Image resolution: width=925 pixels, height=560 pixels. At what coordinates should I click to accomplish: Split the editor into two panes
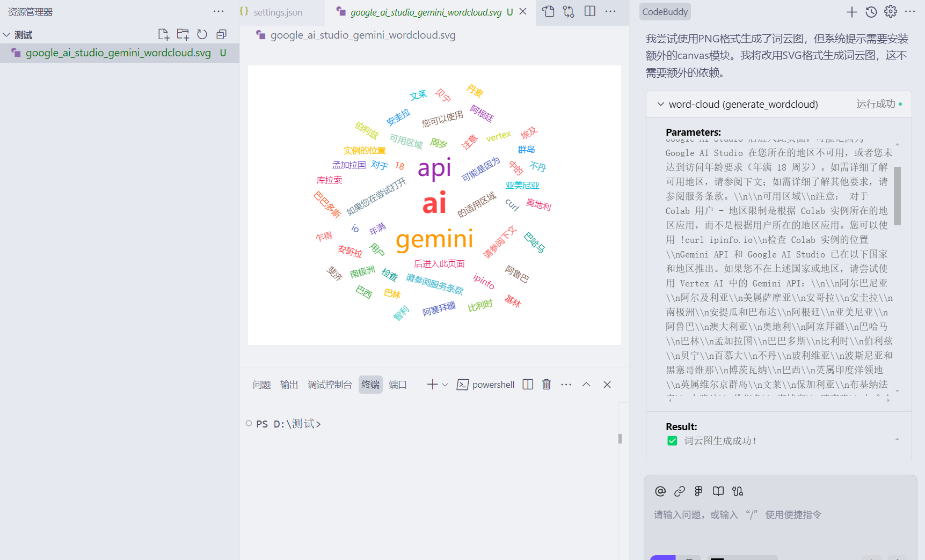click(589, 11)
